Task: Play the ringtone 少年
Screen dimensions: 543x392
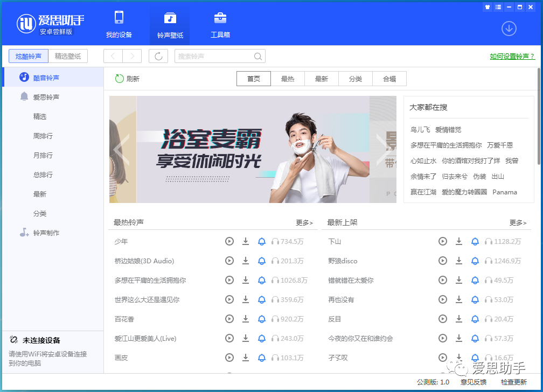Action: tap(229, 241)
